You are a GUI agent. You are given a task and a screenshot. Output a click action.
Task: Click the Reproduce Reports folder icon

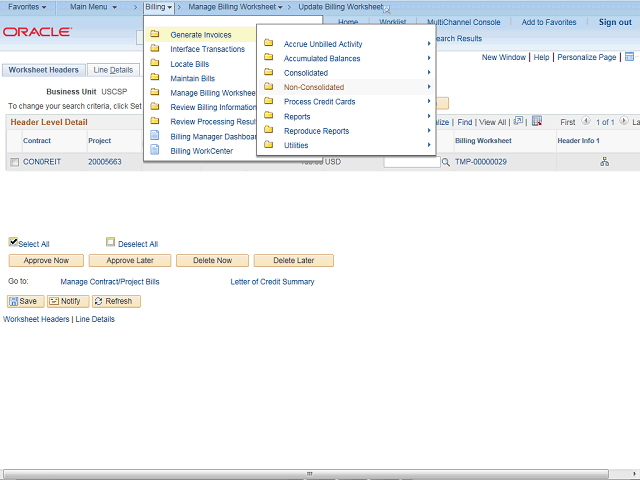coord(269,130)
